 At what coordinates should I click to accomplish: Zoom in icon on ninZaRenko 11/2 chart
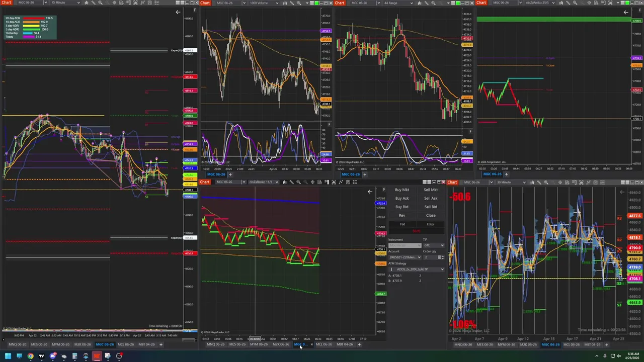click(298, 182)
